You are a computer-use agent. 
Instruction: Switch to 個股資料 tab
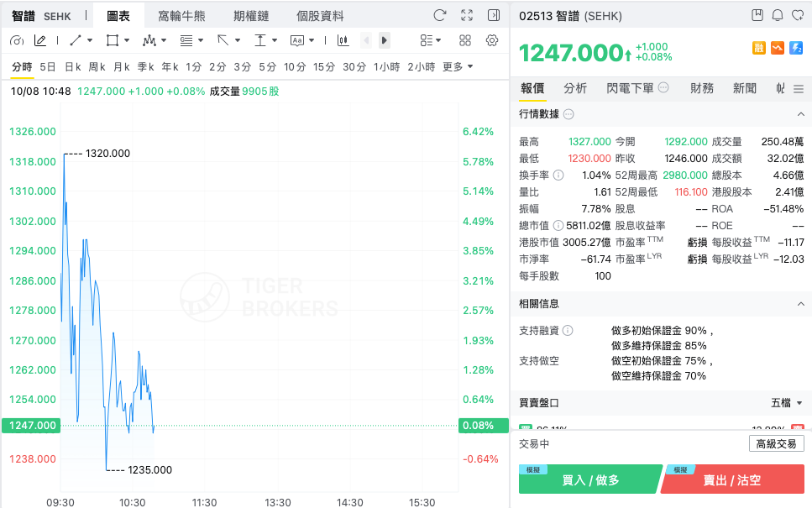(320, 16)
